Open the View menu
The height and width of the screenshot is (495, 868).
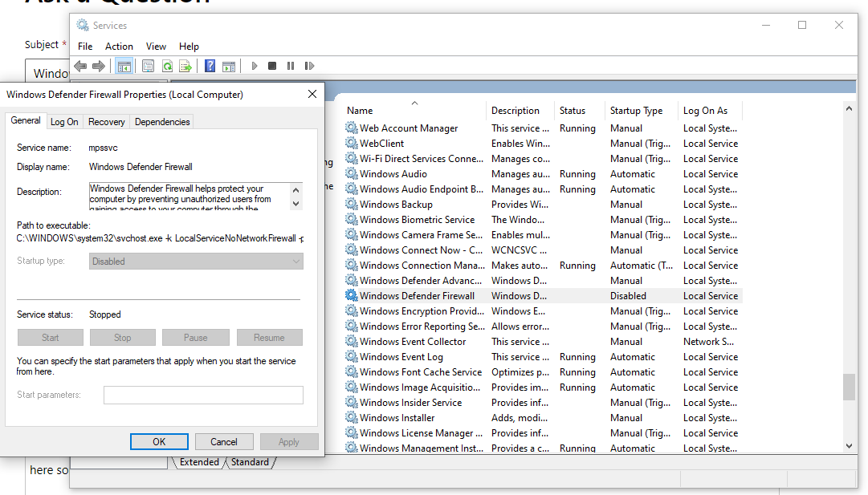(156, 47)
